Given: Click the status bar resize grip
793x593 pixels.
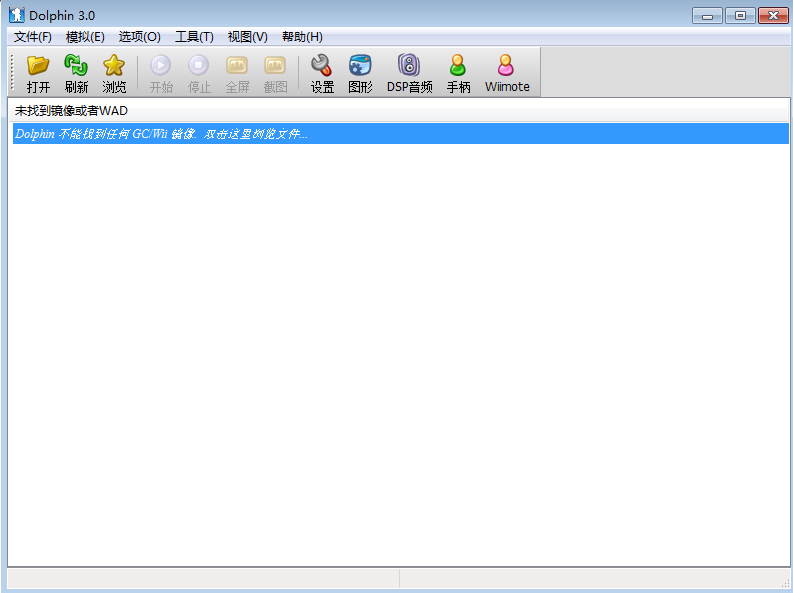Looking at the screenshot, I should pyautogui.click(x=784, y=582).
